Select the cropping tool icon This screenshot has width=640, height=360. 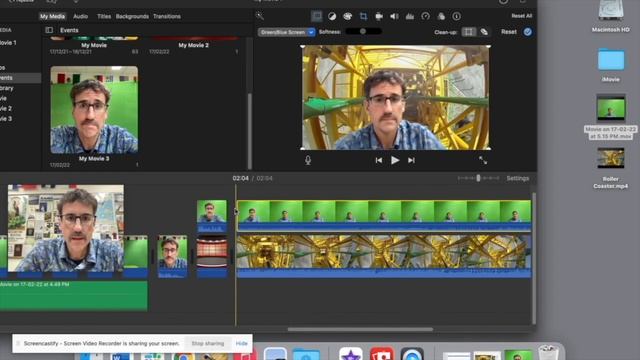[363, 16]
